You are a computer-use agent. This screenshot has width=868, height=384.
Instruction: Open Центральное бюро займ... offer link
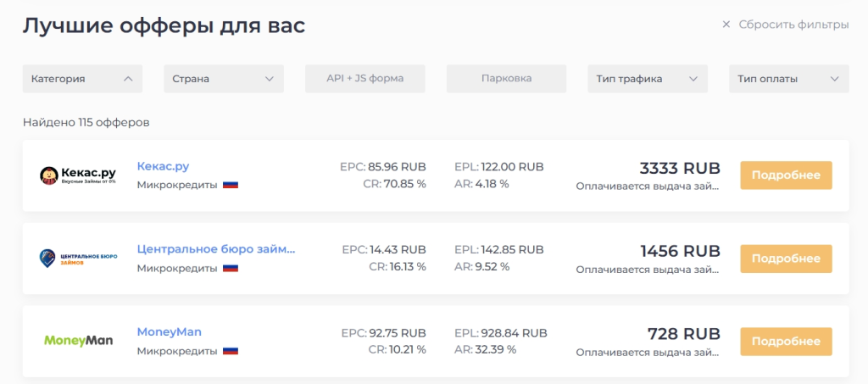coord(216,249)
